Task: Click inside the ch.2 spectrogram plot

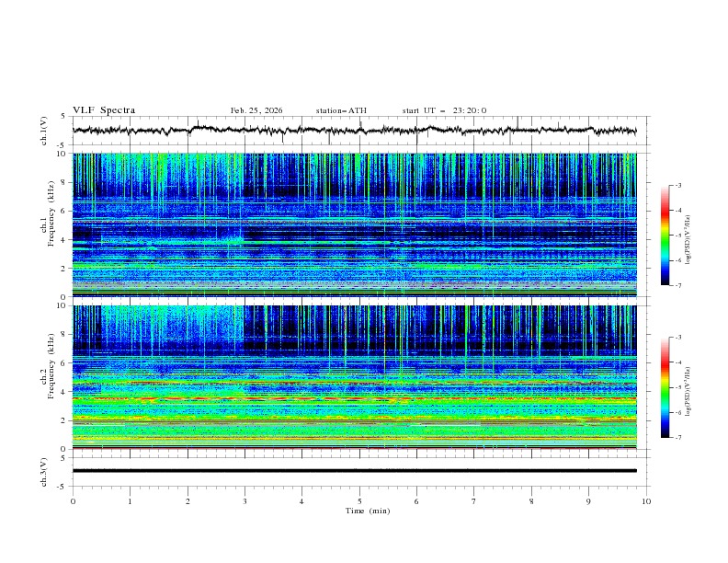Action: click(354, 377)
